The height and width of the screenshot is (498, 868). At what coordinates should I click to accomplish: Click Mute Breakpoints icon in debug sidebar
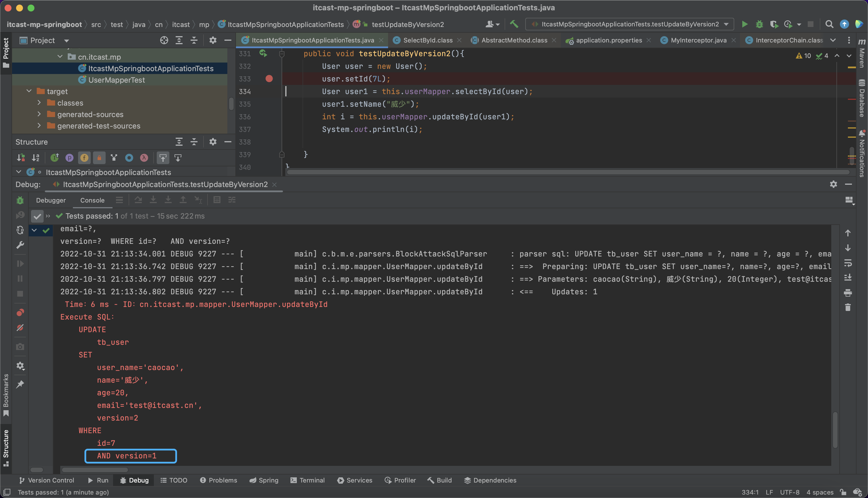pyautogui.click(x=20, y=328)
